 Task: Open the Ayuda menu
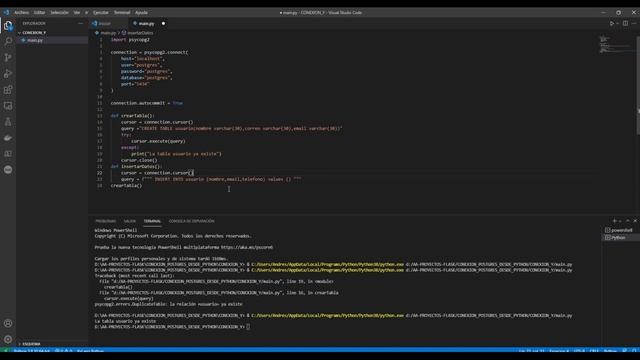(141, 13)
